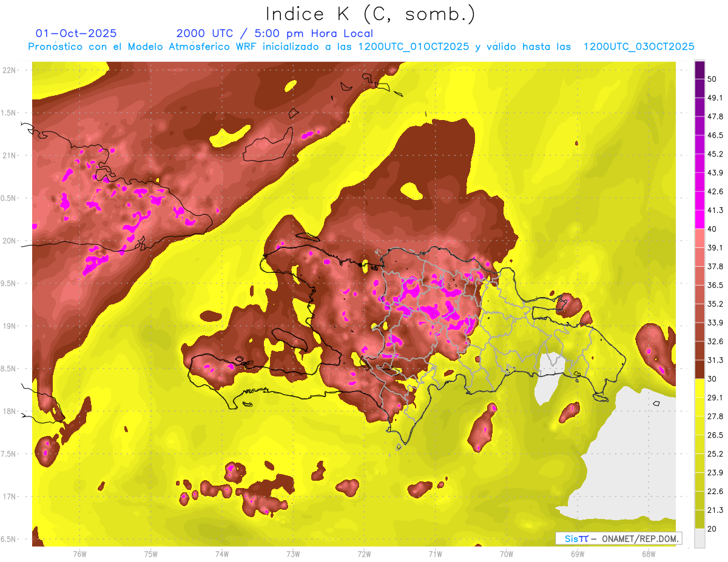Image resolution: width=728 pixels, height=562 pixels.
Task: Pick the dark brown swatch just above 30
Action: [699, 369]
